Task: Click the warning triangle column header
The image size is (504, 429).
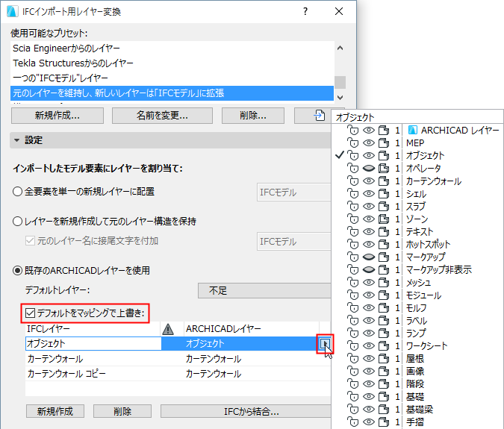Action: 168,329
